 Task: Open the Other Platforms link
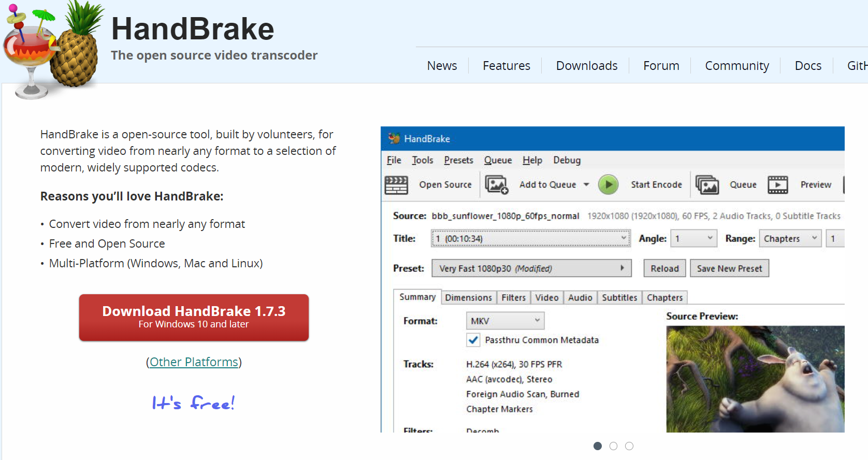(194, 362)
